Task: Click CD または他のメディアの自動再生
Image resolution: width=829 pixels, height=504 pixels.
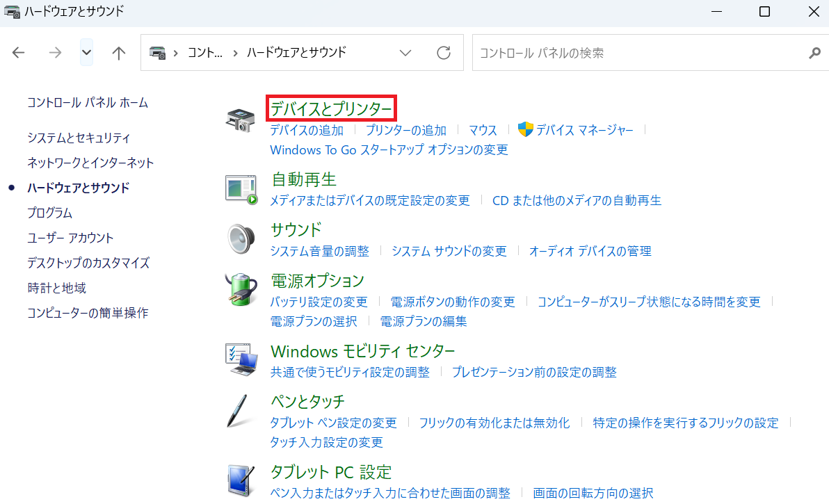Action: (x=577, y=201)
